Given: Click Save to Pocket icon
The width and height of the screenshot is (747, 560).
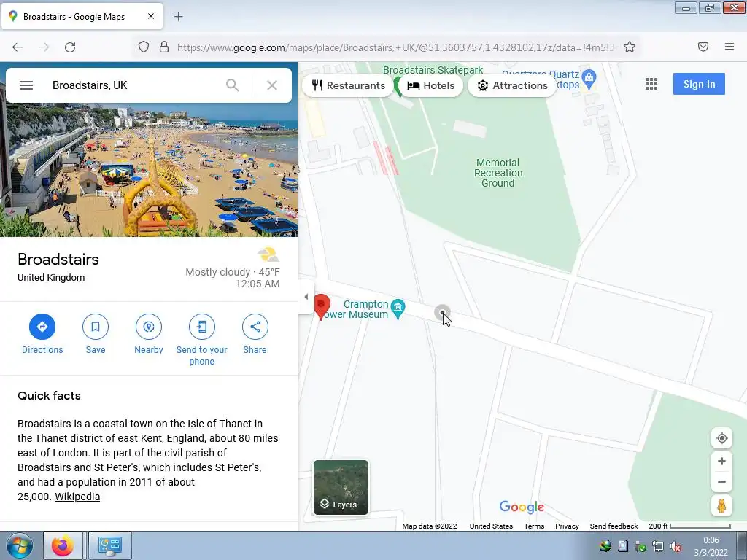Looking at the screenshot, I should tap(703, 47).
